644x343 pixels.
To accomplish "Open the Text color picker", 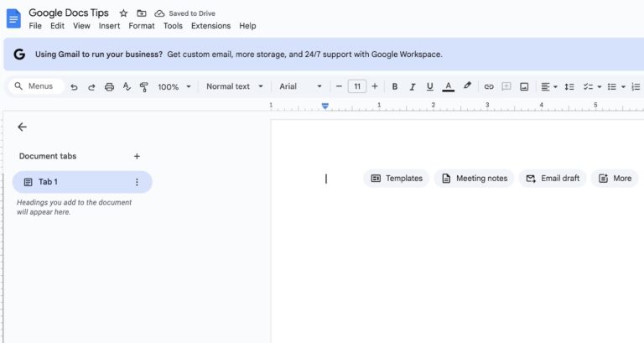I will [x=448, y=86].
